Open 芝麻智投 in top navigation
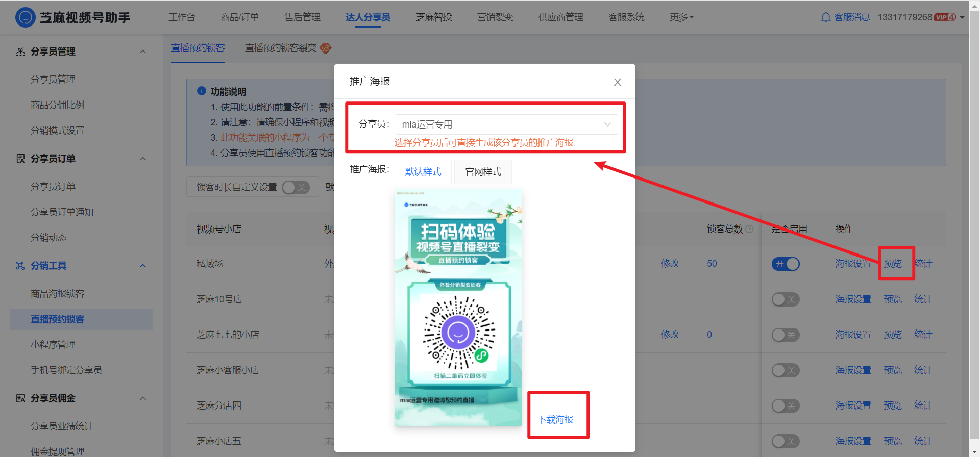980x457 pixels. pos(434,17)
